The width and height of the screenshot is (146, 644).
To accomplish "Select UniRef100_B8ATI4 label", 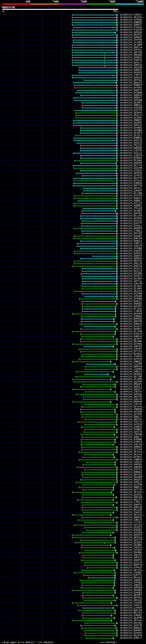I will [131, 47].
